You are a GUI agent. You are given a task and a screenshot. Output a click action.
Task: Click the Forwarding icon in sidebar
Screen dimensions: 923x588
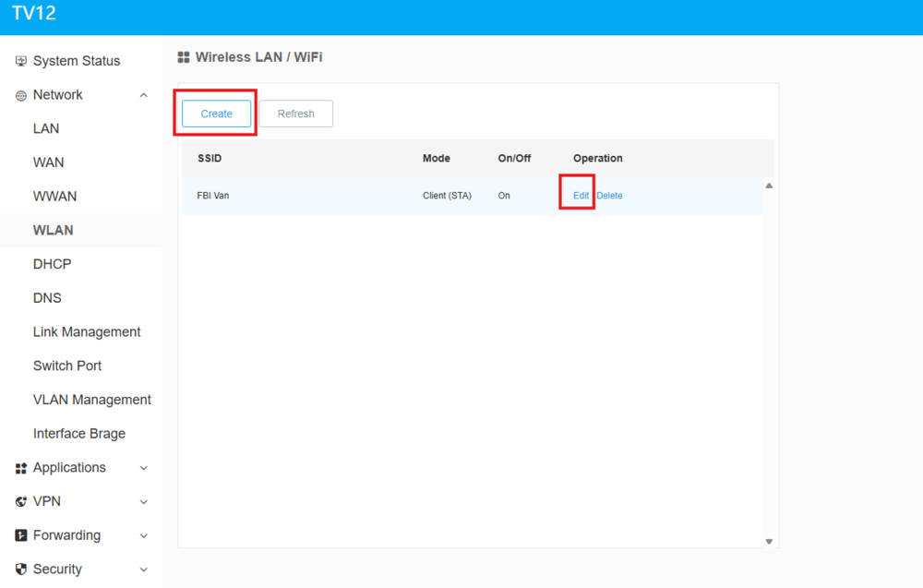pos(21,535)
